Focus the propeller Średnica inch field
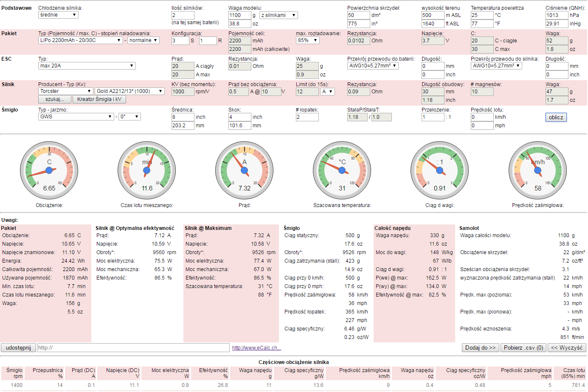This screenshot has width=588, height=392. click(x=183, y=117)
